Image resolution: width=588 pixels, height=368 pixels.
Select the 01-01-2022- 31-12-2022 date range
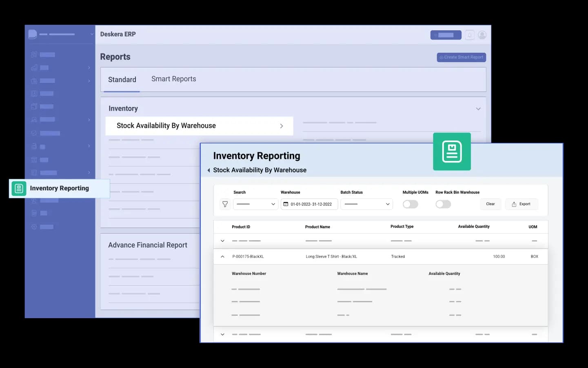click(309, 204)
